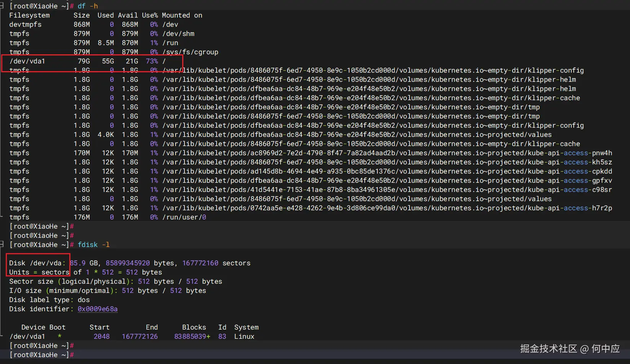The image size is (630, 364).
Task: Click the path ending in 'kube-api-access-c98sr'
Action: click(387, 190)
